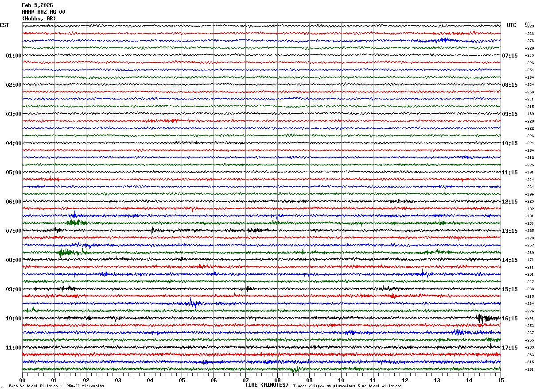This screenshot has width=536, height=392.
Task: Click the black burst on the 10:00 trace
Action: coord(483,318)
